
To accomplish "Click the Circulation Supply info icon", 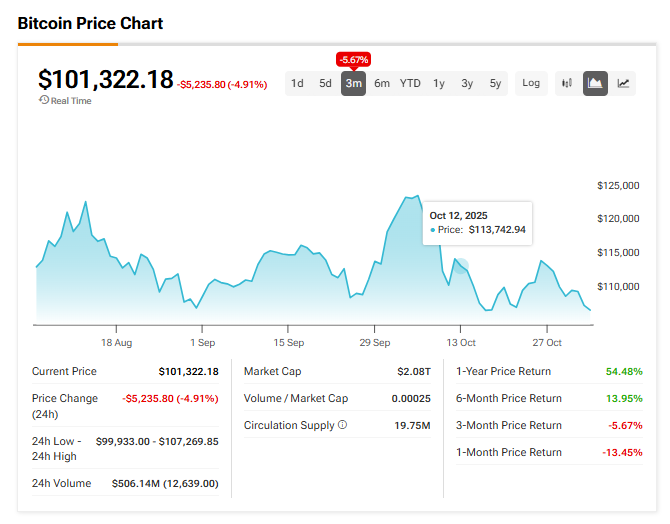I will 342,425.
